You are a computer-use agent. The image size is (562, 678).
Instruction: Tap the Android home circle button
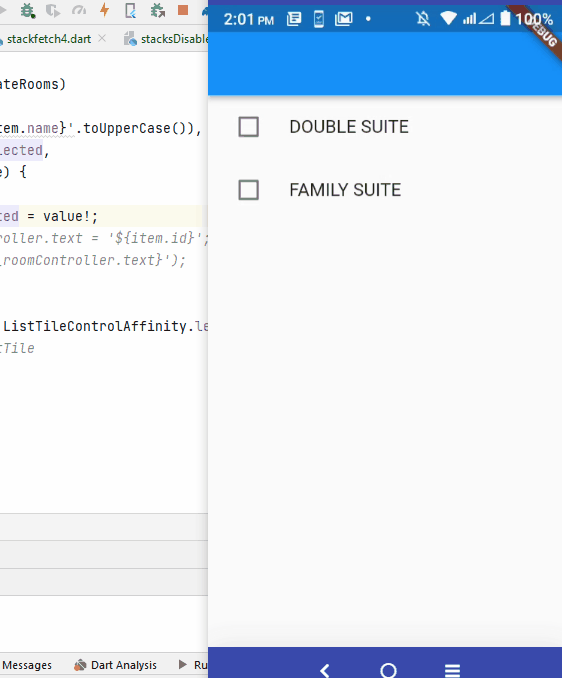point(388,670)
